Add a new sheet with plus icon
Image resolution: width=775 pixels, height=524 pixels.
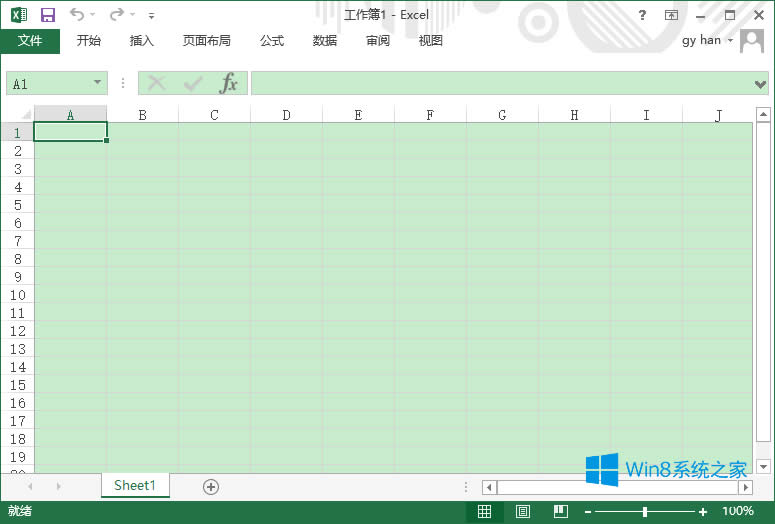(x=210, y=486)
